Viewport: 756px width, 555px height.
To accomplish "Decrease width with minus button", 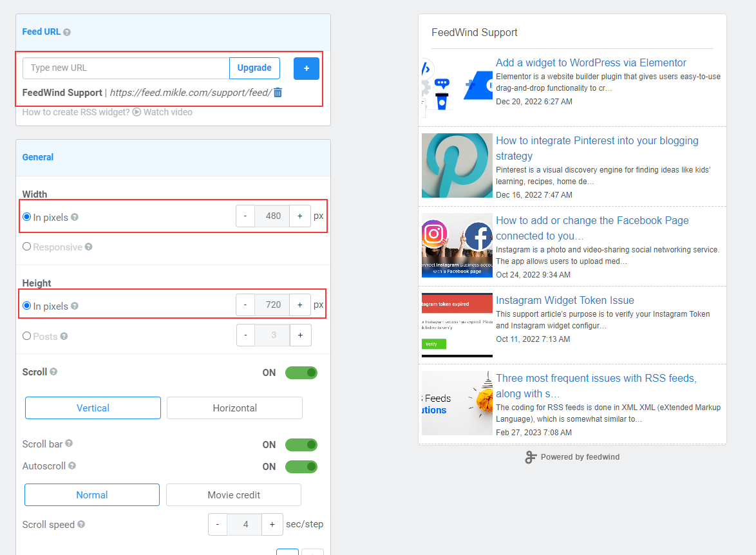I will 245,216.
